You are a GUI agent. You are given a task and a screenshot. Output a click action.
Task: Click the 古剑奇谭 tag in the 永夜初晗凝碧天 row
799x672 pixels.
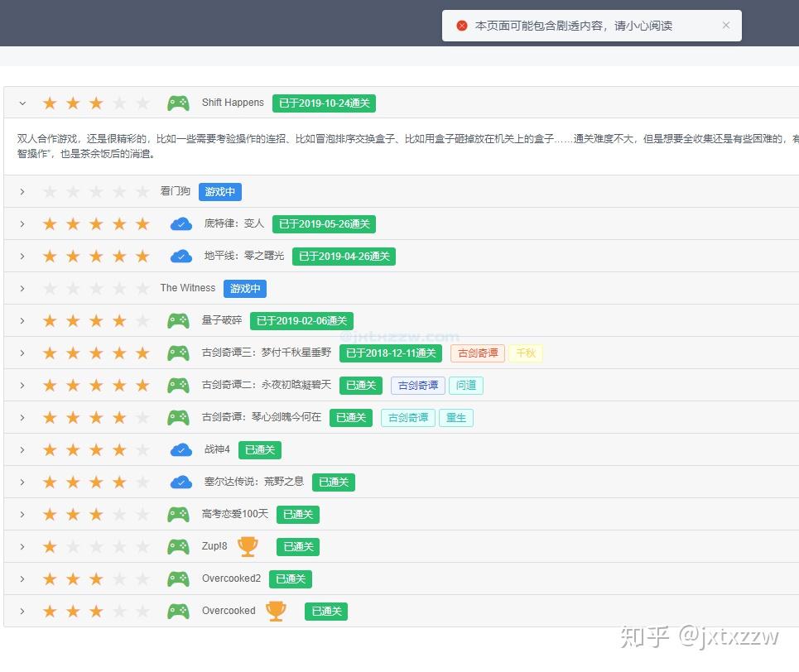point(418,385)
